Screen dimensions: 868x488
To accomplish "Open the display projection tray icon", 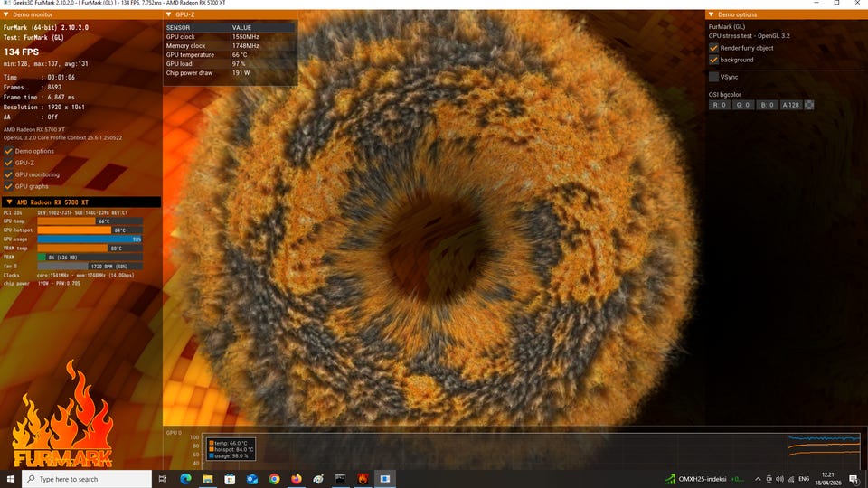I will pyautogui.click(x=769, y=479).
